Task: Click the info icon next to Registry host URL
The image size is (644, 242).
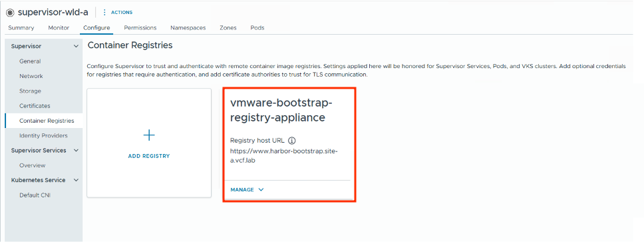Action: click(292, 140)
